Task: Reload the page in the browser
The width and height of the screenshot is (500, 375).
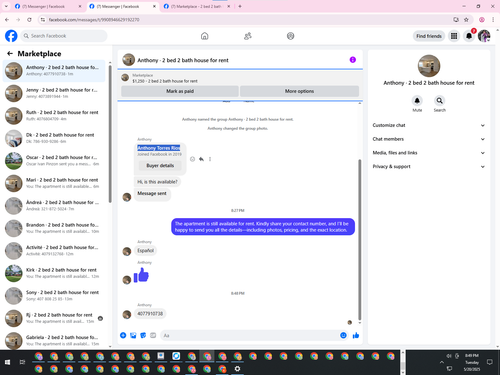Action: tap(29, 20)
